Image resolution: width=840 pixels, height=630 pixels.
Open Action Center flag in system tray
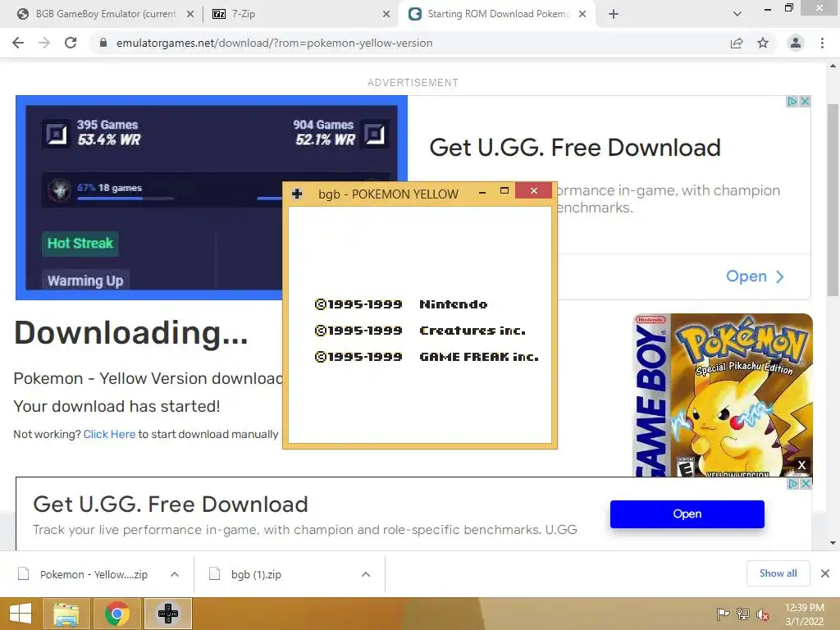723,614
